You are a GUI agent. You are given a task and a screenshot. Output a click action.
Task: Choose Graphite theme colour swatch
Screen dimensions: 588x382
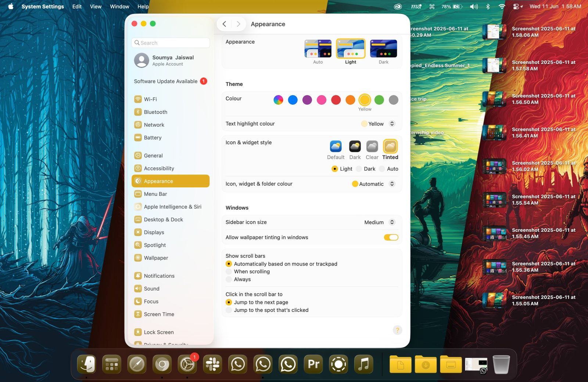point(393,100)
